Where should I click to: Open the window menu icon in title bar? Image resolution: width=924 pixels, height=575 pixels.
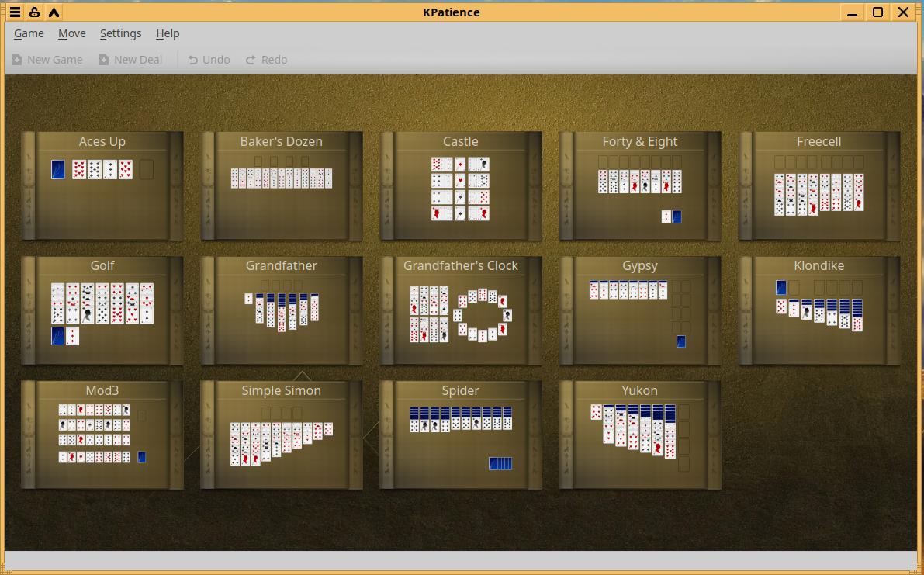(16, 12)
